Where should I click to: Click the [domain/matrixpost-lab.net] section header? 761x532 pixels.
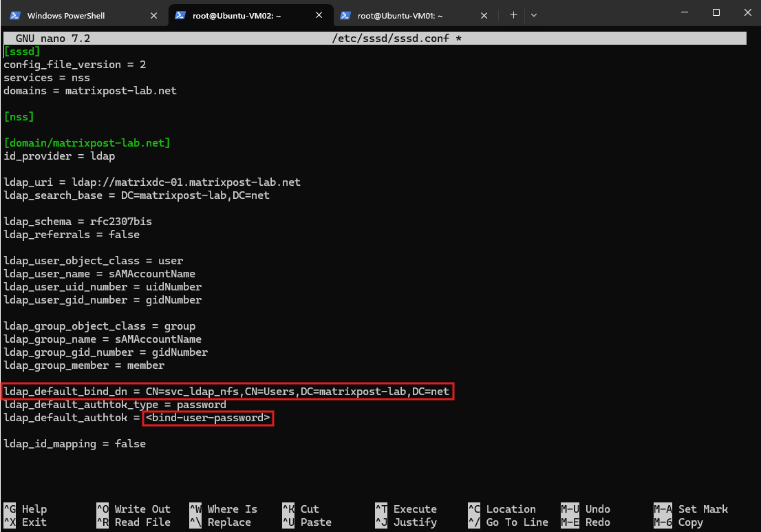click(x=87, y=143)
